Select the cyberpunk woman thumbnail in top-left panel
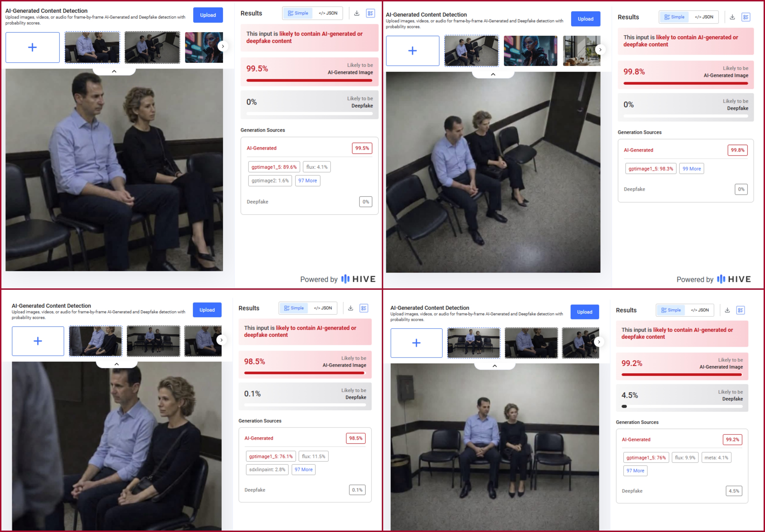Screen dimensions: 765x532 point(204,47)
